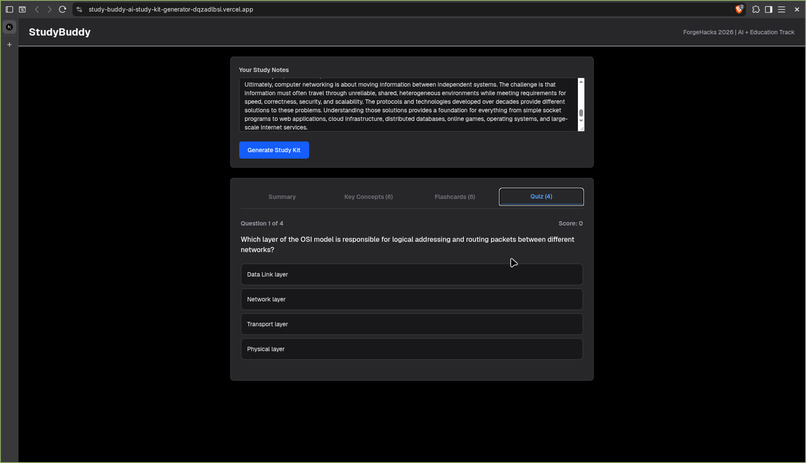
Task: Click the Question 1 of 4 label
Action: 262,224
